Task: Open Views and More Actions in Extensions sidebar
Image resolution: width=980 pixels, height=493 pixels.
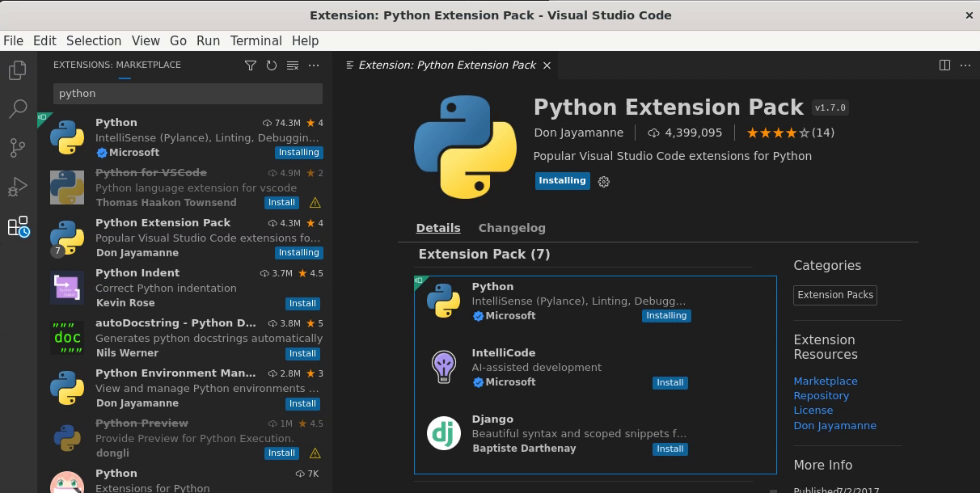Action: pyautogui.click(x=314, y=65)
